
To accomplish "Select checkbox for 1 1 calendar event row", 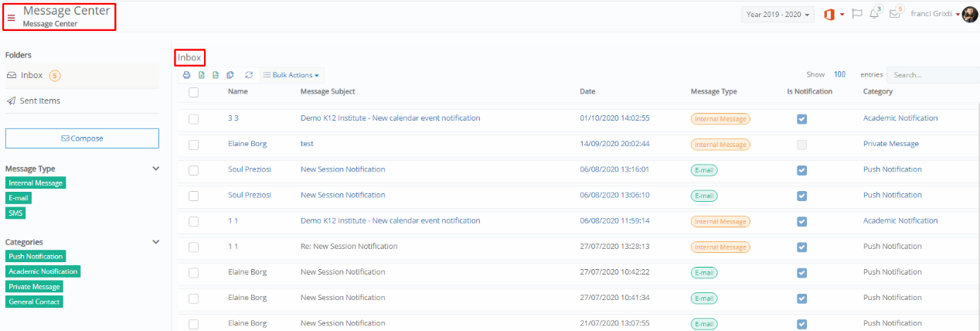I will (194, 221).
